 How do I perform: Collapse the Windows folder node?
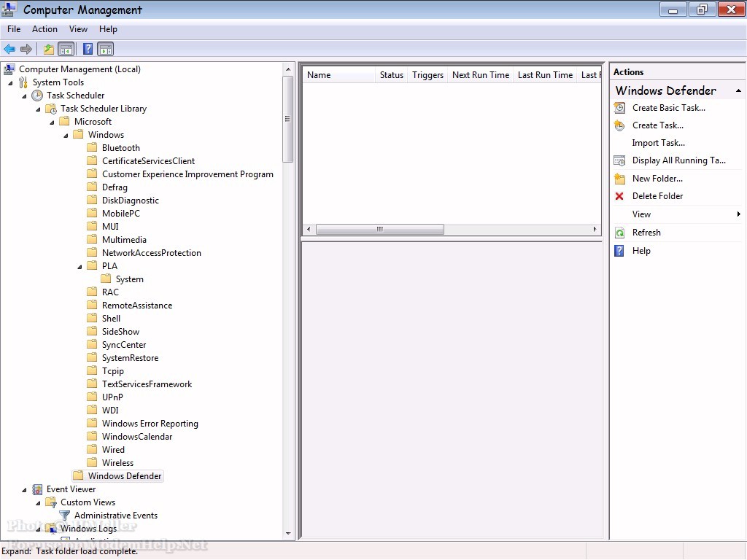pos(66,135)
